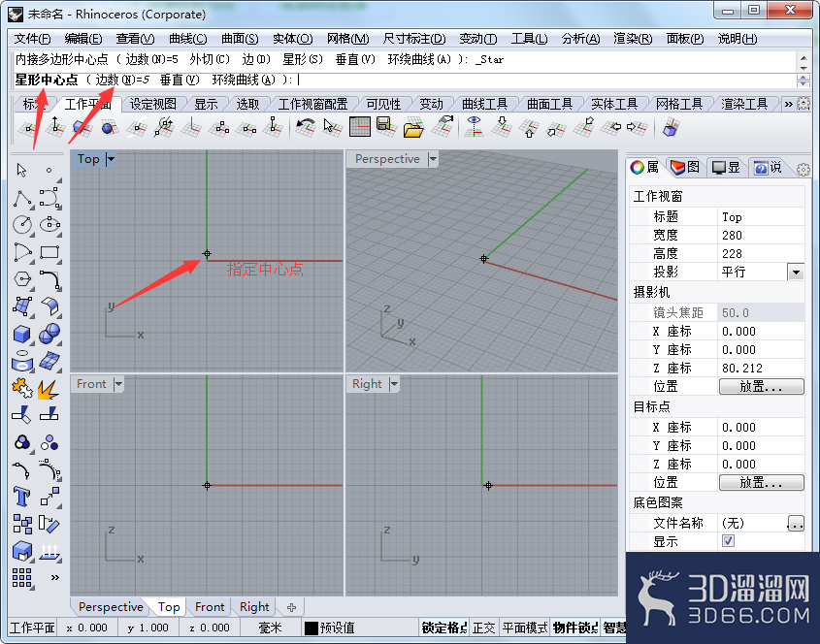Click the Open folder CPlane icon
820x644 pixels.
click(413, 128)
